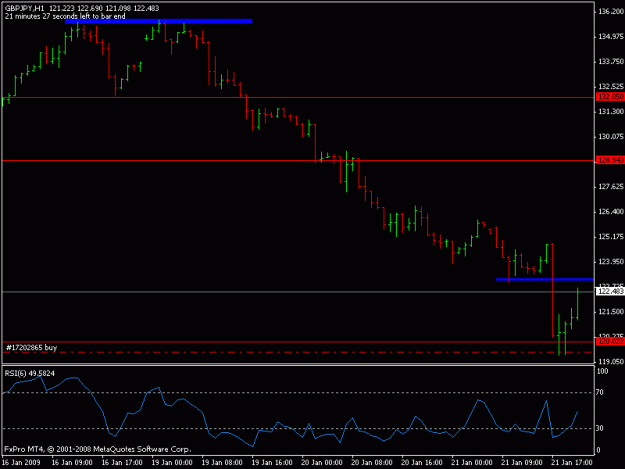
Task: Click the 21 Jan 00:00 time label
Action: coord(472,463)
